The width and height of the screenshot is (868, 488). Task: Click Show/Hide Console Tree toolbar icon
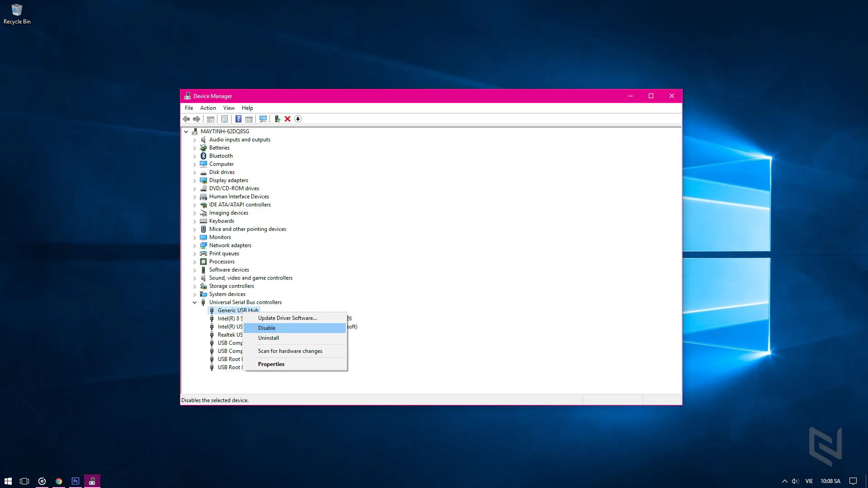point(211,119)
